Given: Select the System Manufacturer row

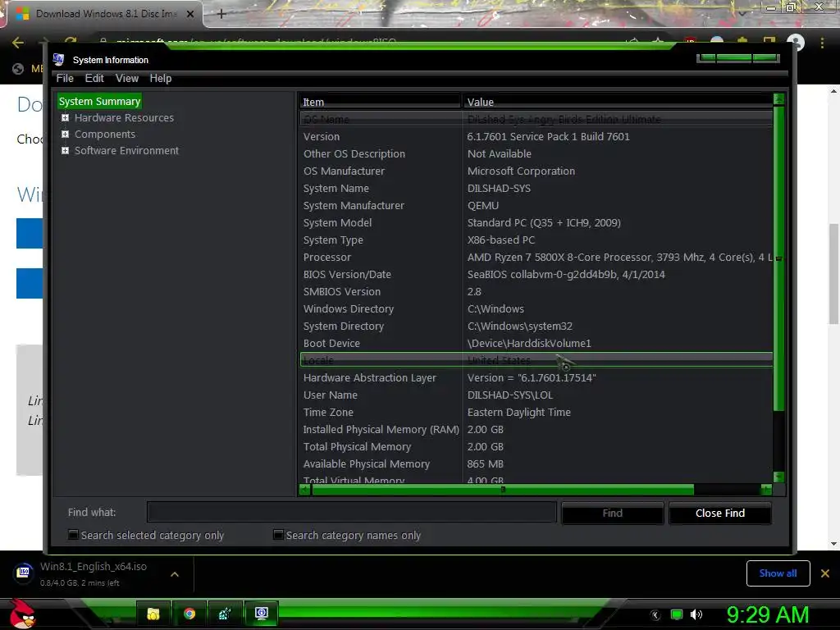Looking at the screenshot, I should coord(536,206).
